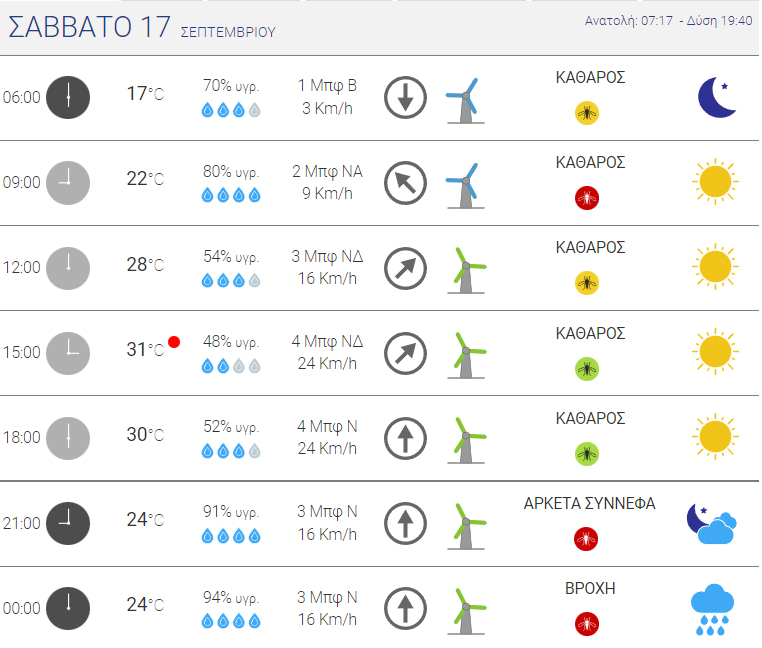Click the red mosquito icon at 09:00
Screen dimensions: 762x648
(x=587, y=198)
